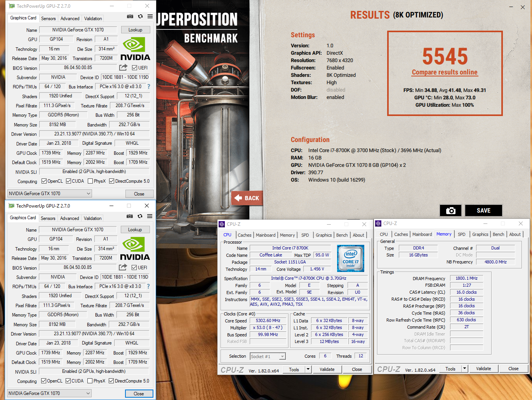Click Validate button in right CPU-Z window
The image size is (532, 400).
483,369
